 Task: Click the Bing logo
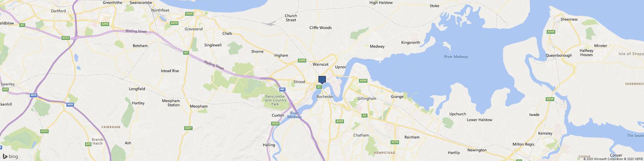coord(10,156)
